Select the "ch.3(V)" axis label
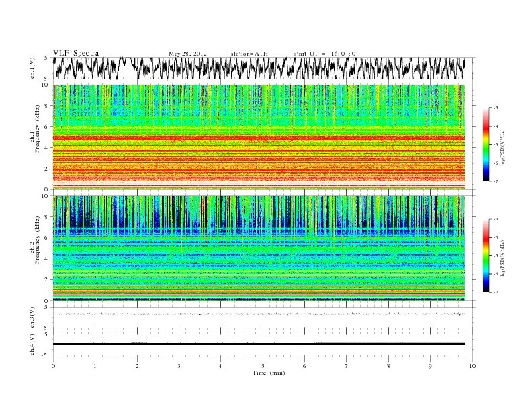Image resolution: width=532 pixels, height=411 pixels. tap(32, 318)
